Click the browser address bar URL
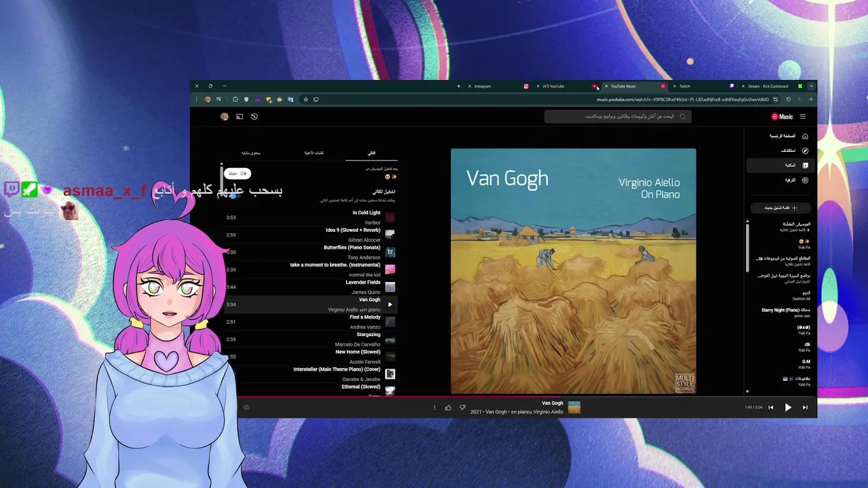The height and width of the screenshot is (488, 868). (x=683, y=100)
